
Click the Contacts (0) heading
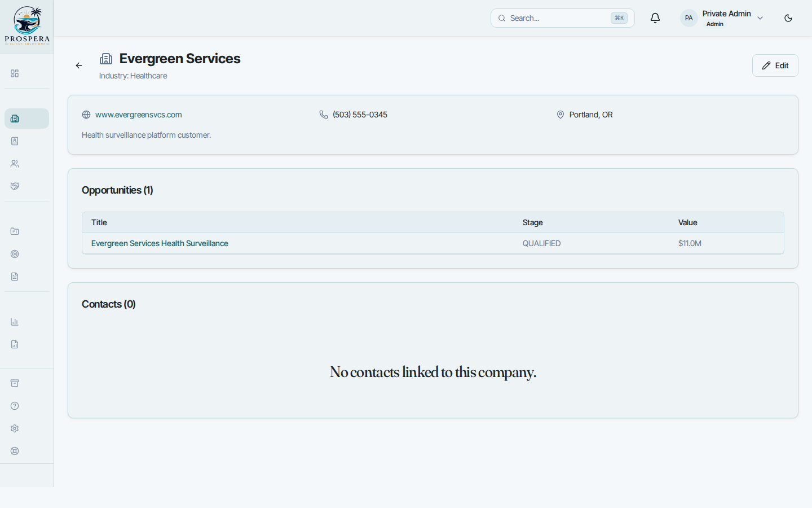tap(108, 304)
